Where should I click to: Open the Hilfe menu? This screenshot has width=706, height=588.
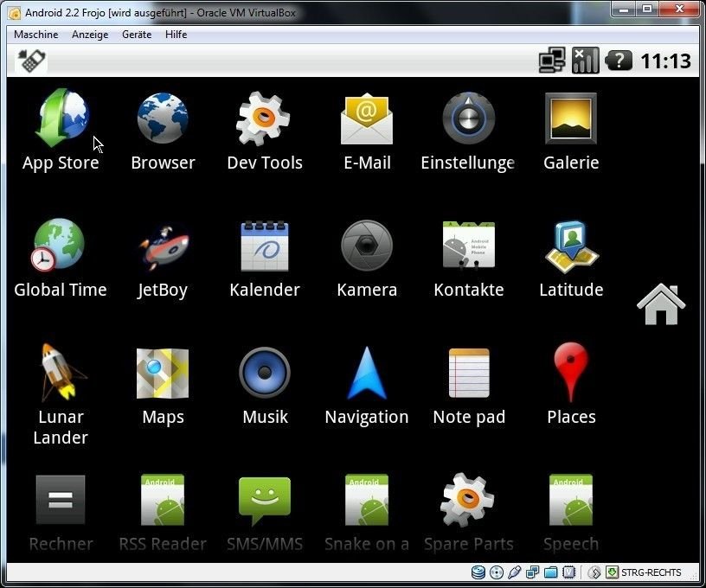coord(176,35)
